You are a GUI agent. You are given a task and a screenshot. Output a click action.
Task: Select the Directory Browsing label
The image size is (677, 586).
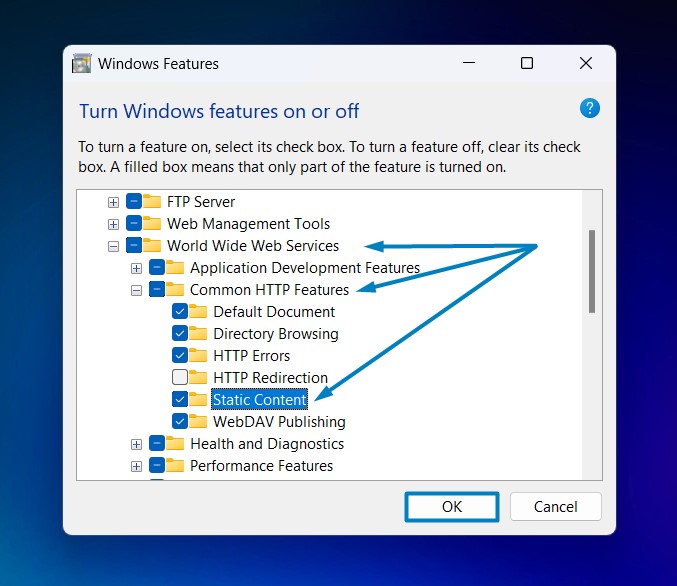click(276, 334)
